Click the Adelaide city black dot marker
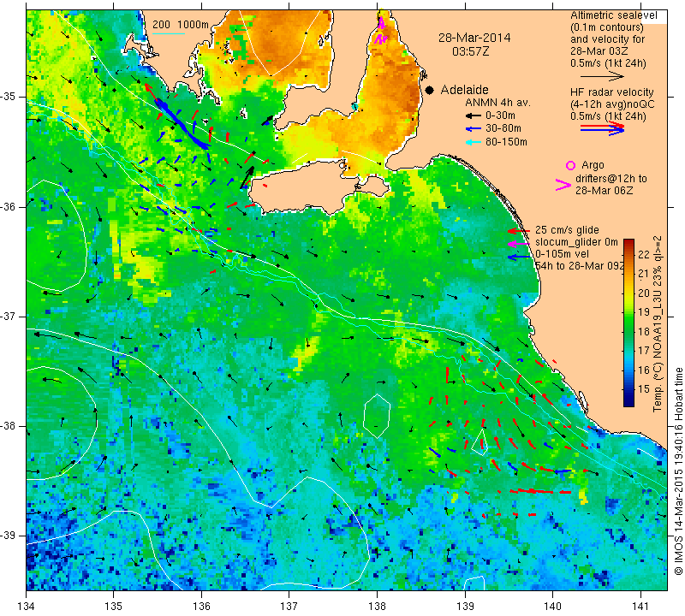Viewport: 685px width, 616px height. click(430, 90)
